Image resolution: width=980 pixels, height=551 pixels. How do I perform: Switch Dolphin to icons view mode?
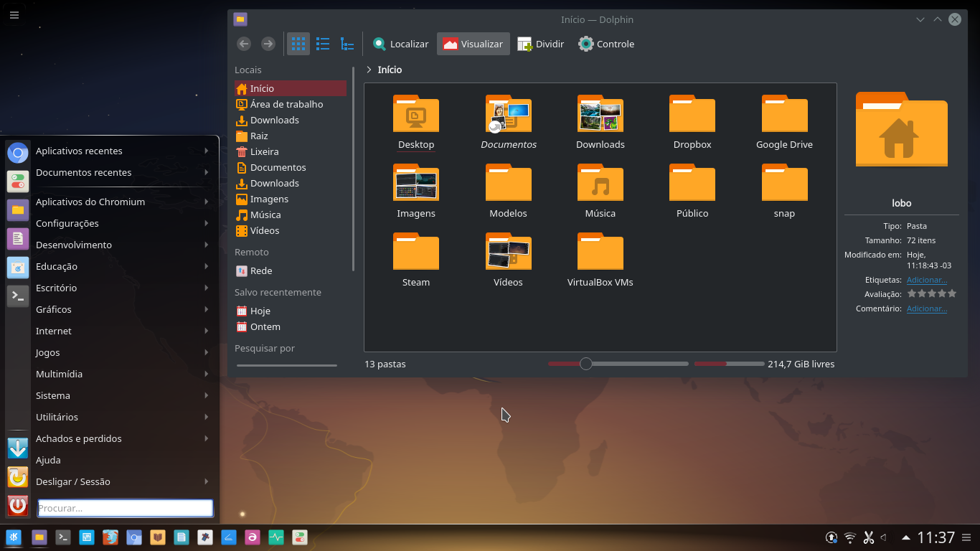[x=298, y=44]
